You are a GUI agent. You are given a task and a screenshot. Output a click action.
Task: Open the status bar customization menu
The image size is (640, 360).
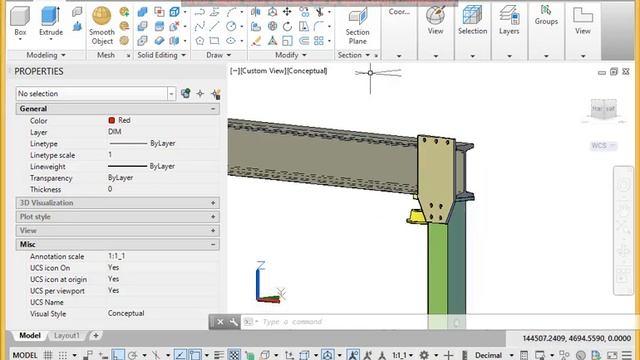pos(627,355)
